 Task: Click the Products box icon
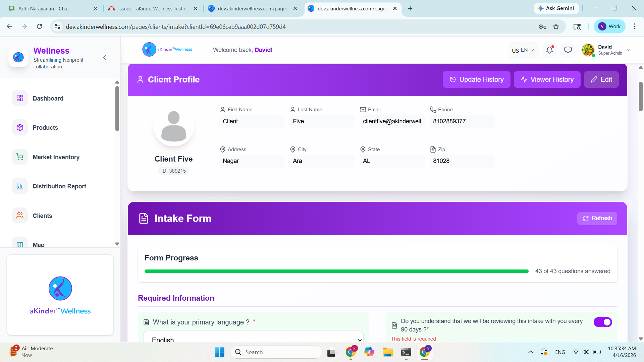tap(20, 127)
